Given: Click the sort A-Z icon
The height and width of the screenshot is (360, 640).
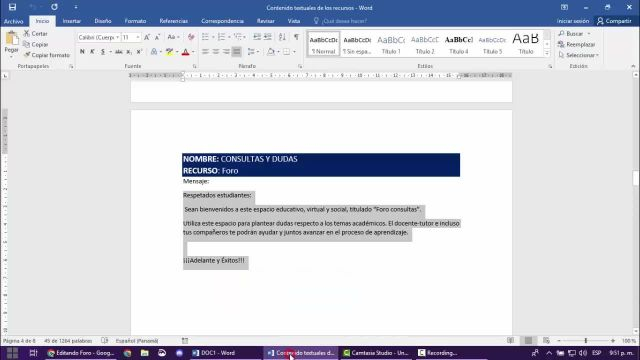Looking at the screenshot, I should pos(282,37).
